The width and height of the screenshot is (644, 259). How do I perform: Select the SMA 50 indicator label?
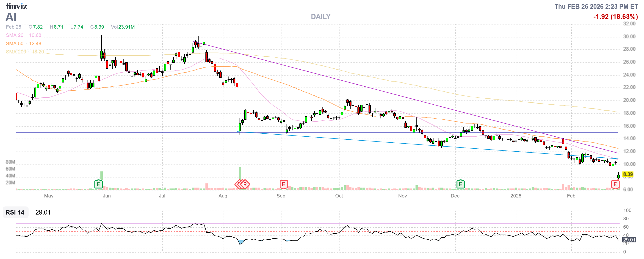(x=15, y=44)
